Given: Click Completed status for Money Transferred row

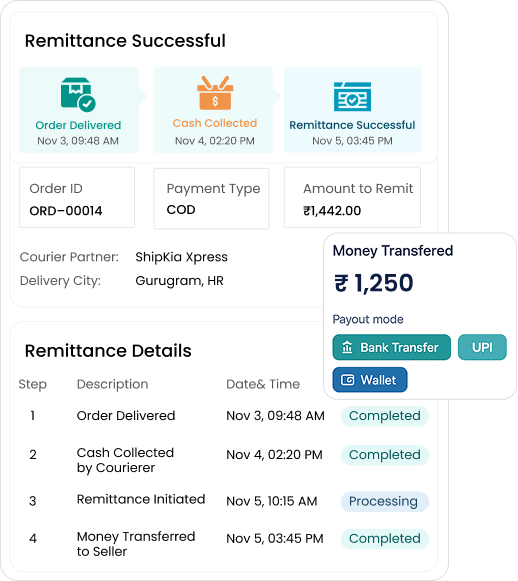Looking at the screenshot, I should tap(385, 539).
